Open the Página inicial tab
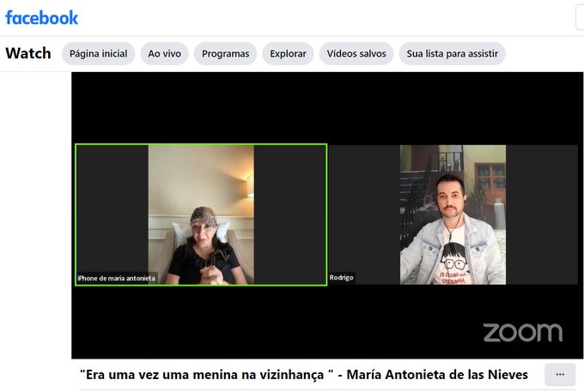The image size is (584, 392). 98,53
